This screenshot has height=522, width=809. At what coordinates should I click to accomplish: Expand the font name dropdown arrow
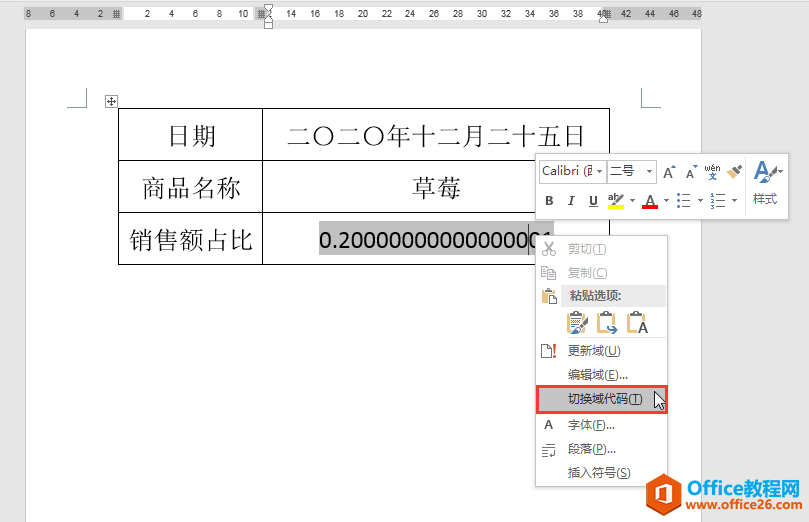coord(600,171)
